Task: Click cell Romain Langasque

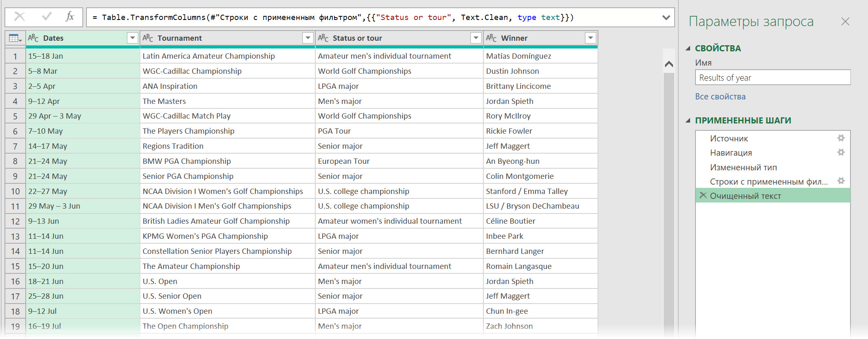Action: click(x=540, y=266)
